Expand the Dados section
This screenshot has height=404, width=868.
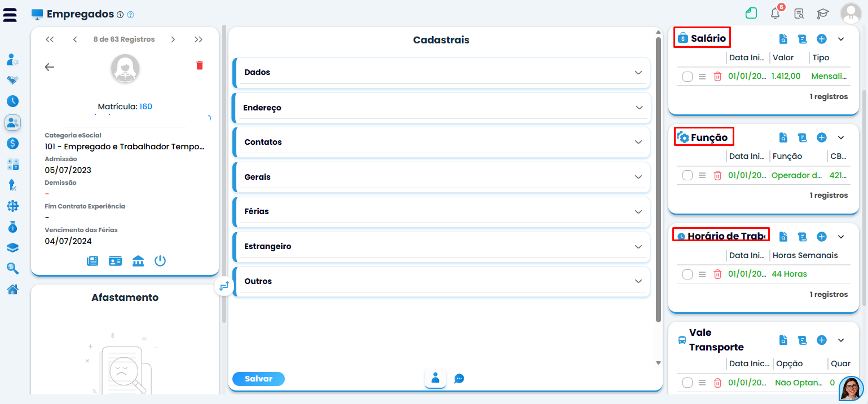click(441, 73)
